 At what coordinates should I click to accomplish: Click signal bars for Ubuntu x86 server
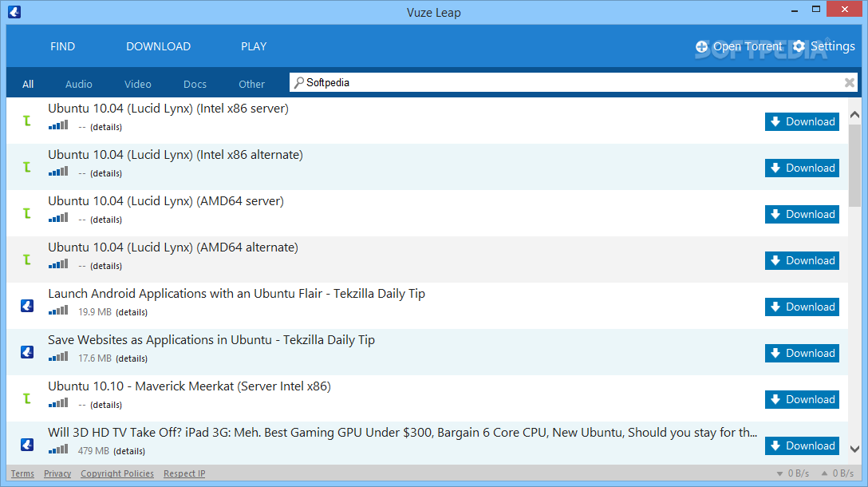58,125
